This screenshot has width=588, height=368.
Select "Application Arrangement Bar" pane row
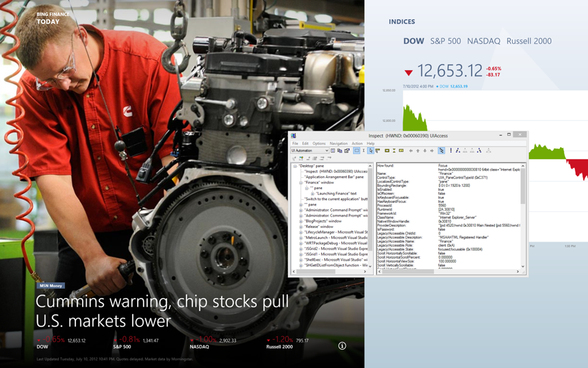pyautogui.click(x=334, y=177)
